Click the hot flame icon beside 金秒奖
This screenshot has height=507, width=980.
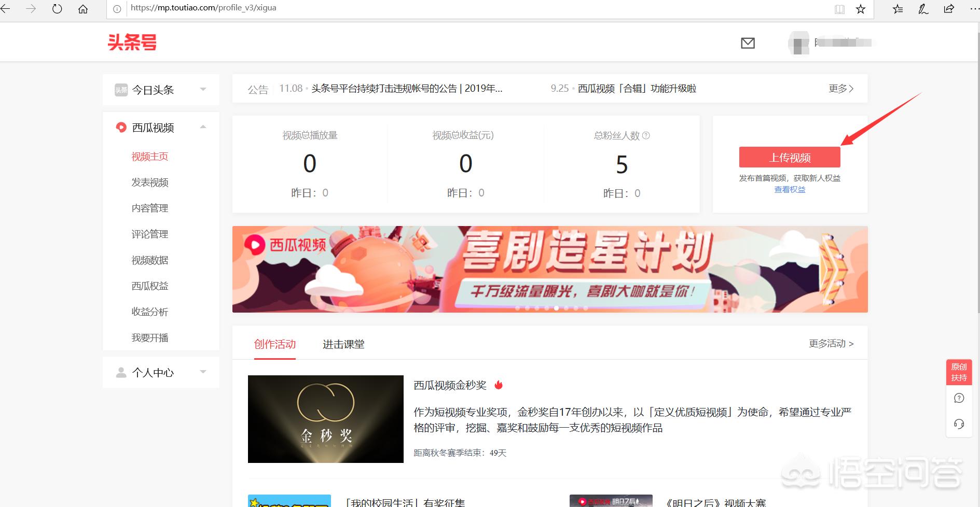(x=499, y=385)
